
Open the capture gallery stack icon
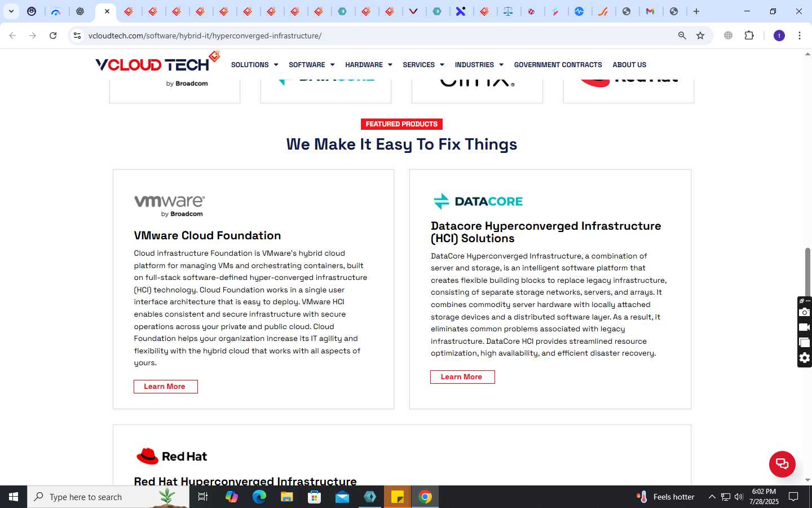click(805, 343)
